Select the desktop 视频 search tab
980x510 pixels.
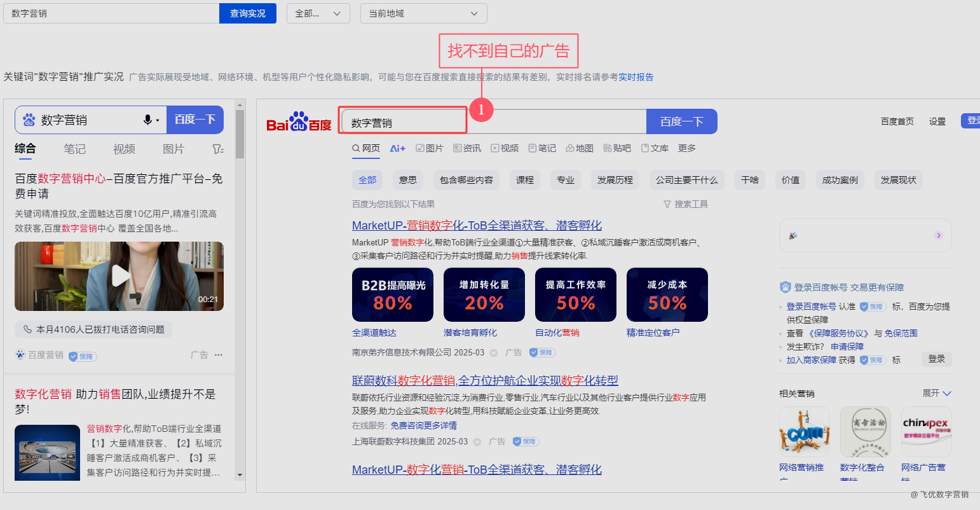click(x=505, y=148)
